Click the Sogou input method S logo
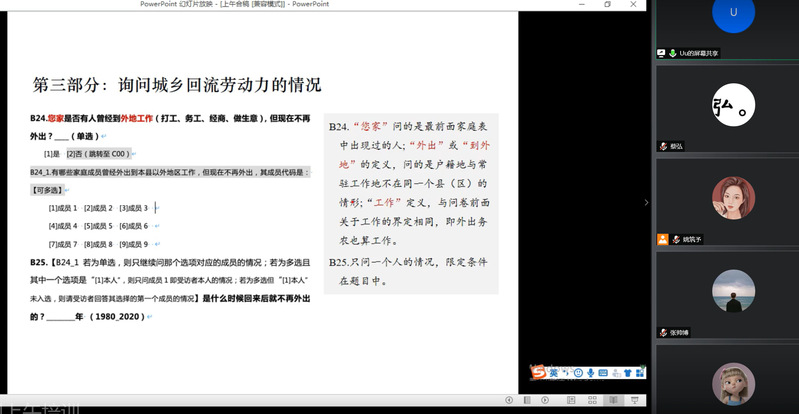The width and height of the screenshot is (799, 414). coord(538,373)
